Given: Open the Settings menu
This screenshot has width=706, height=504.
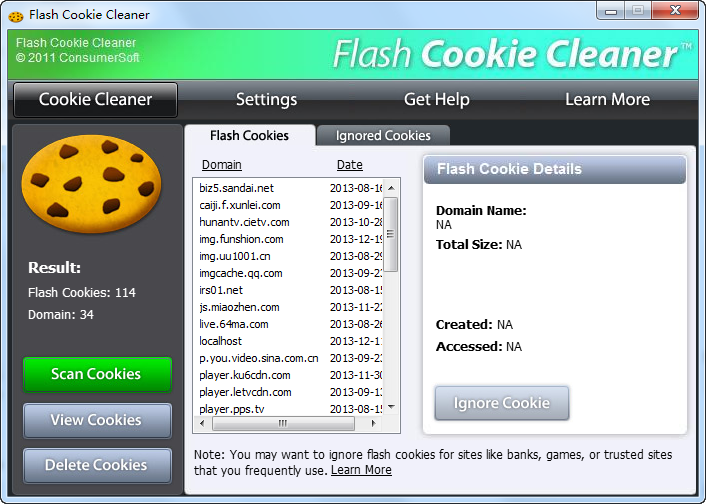Looking at the screenshot, I should (266, 100).
